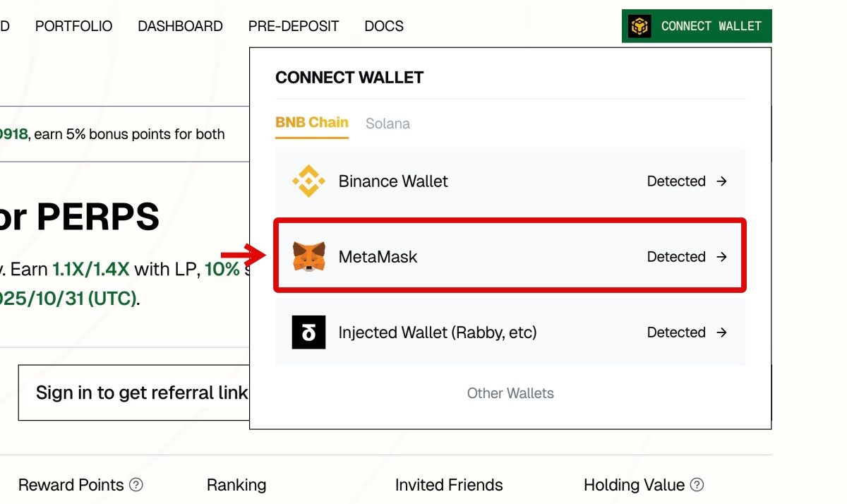Click the arrow beside Binance Wallet Detected
This screenshot has width=847, height=504.
coord(721,181)
